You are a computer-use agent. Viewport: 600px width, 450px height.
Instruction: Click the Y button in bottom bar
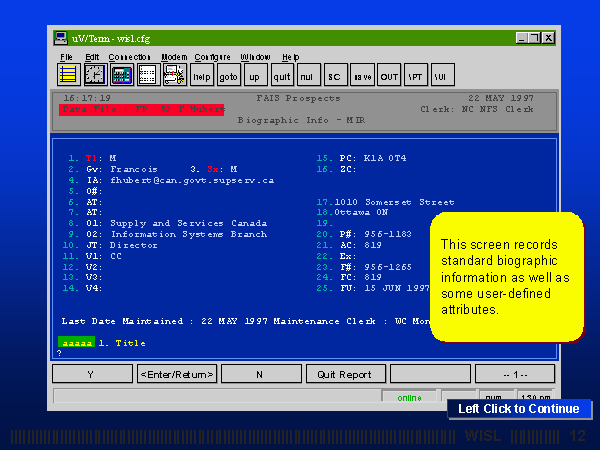(92, 374)
